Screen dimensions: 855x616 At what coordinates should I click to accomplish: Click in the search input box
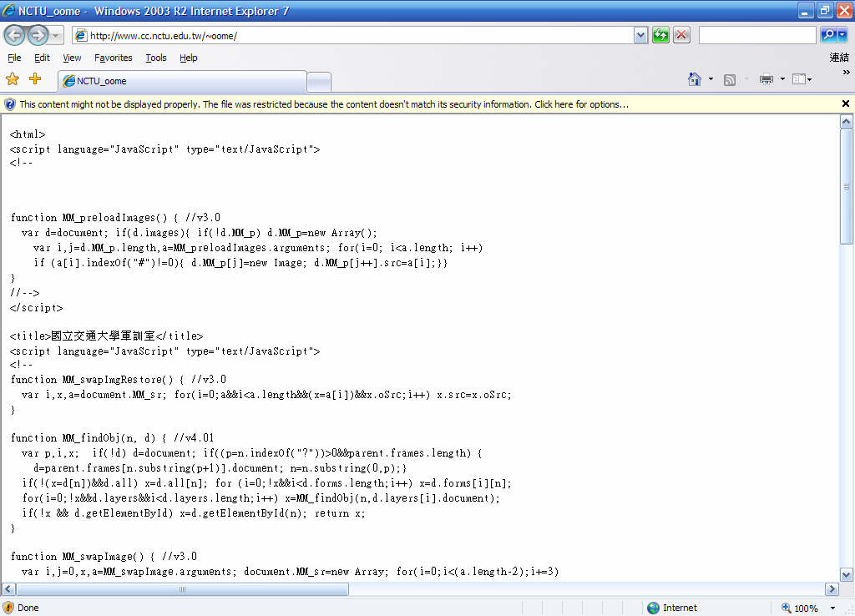[756, 35]
